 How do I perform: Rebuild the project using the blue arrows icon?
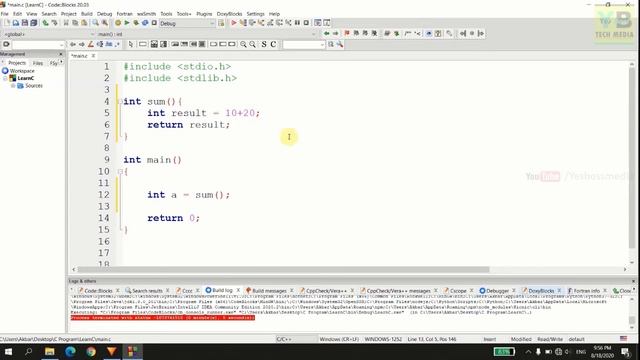tap(145, 23)
